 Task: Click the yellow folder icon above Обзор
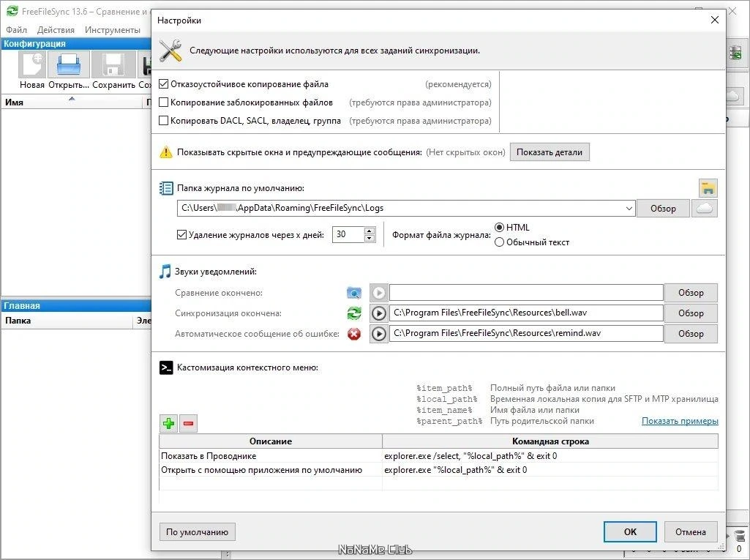coord(708,188)
